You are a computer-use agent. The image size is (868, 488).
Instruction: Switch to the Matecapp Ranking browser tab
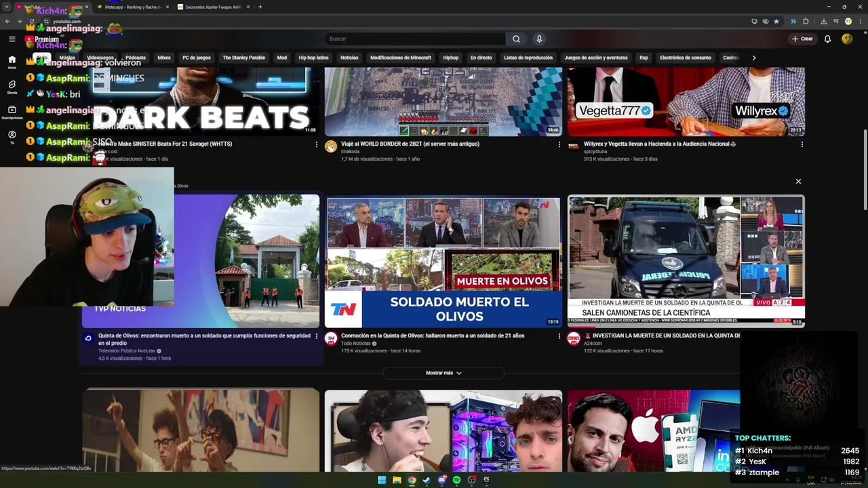(132, 7)
